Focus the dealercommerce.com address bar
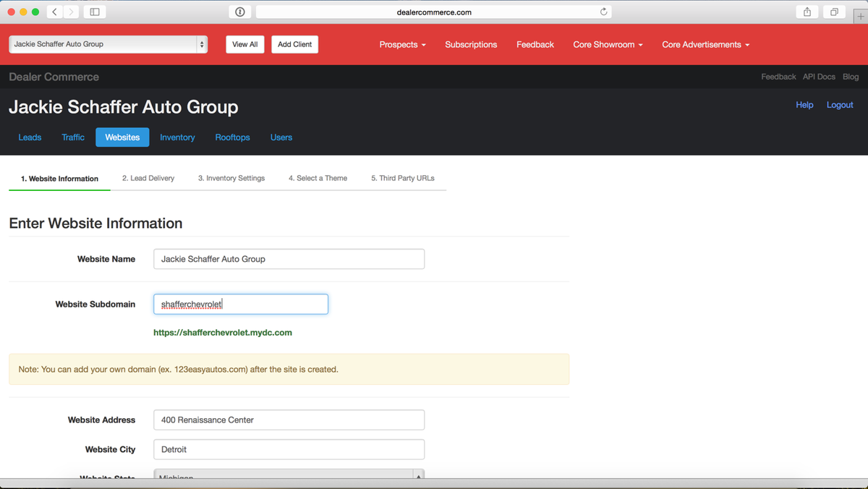Screen dimensions: 868x489 434,12
